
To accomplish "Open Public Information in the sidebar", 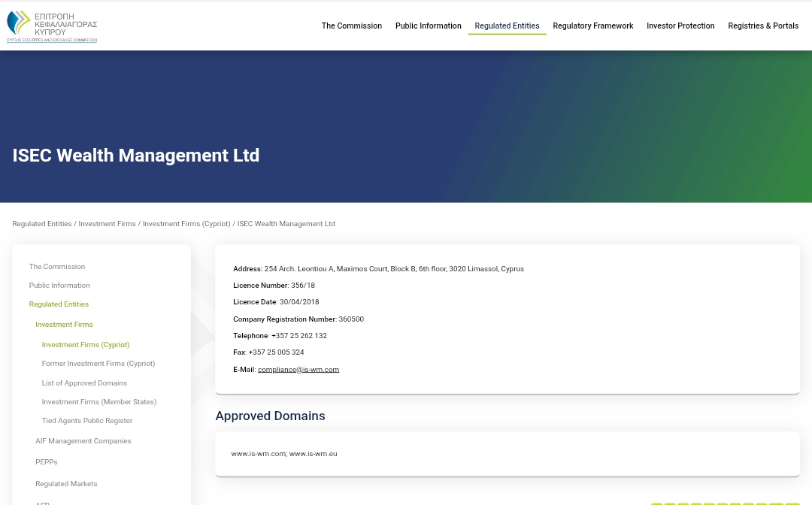I will [59, 286].
